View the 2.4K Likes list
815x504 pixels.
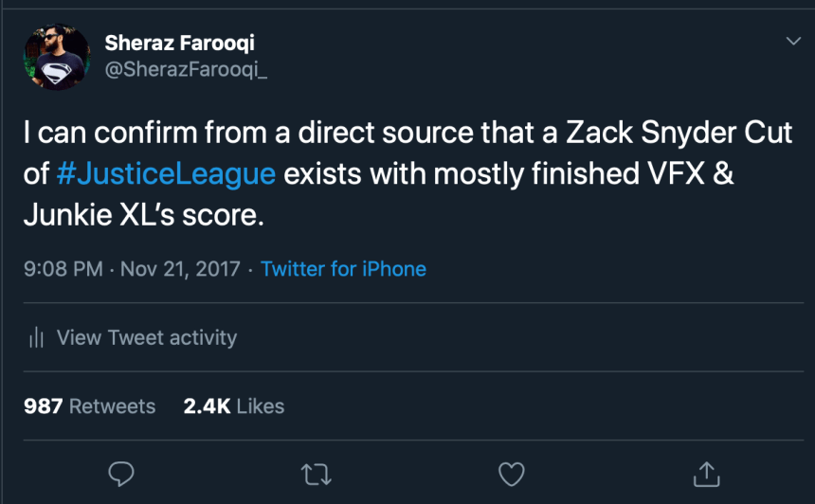(233, 406)
